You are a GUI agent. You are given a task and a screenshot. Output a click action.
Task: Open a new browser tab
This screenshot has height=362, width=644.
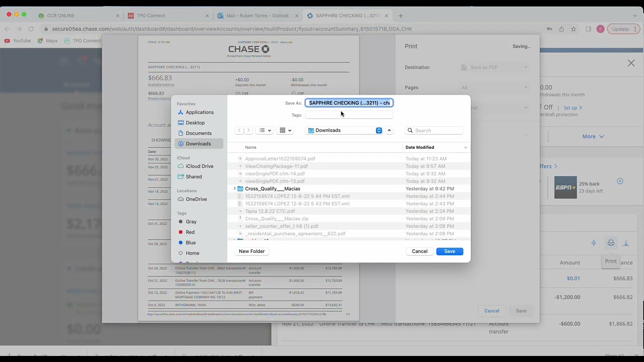point(400,16)
